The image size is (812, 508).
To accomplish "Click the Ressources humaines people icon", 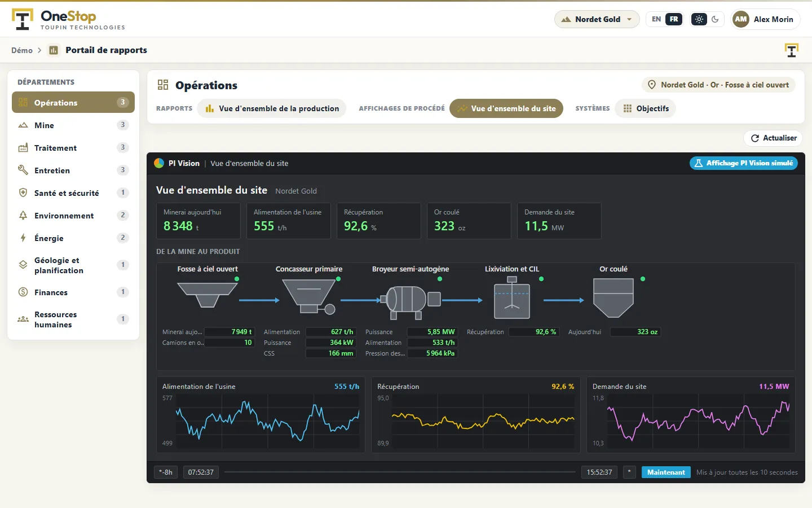I will click(23, 319).
